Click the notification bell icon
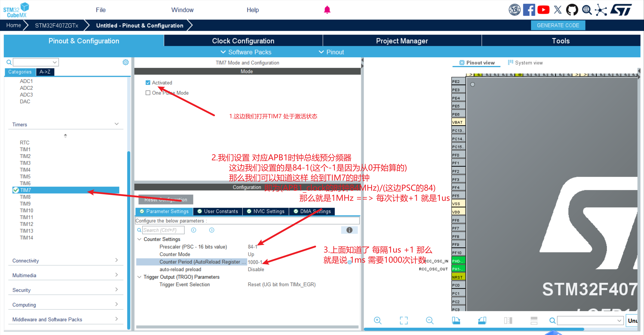The width and height of the screenshot is (644, 335). tap(327, 10)
